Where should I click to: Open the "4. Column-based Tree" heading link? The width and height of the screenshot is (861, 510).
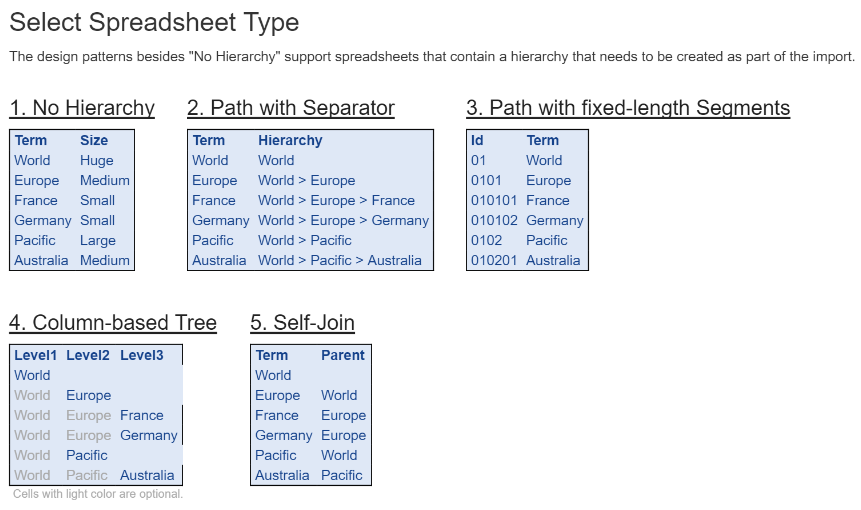113,323
